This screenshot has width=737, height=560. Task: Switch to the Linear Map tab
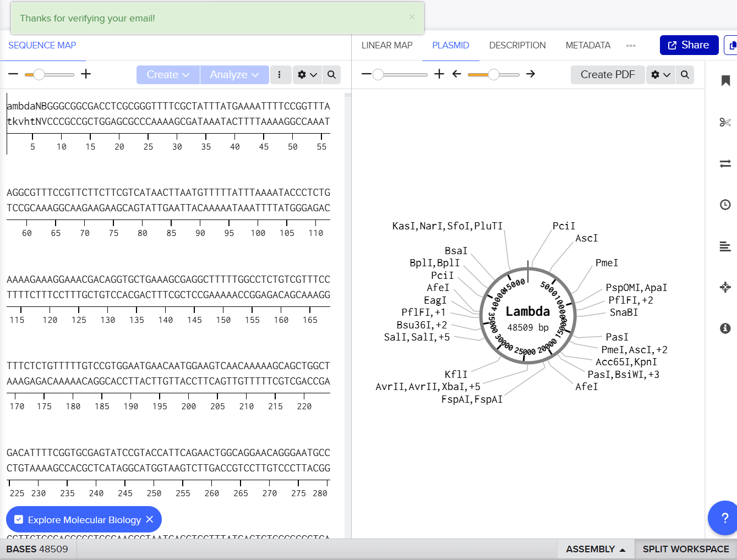tap(387, 45)
